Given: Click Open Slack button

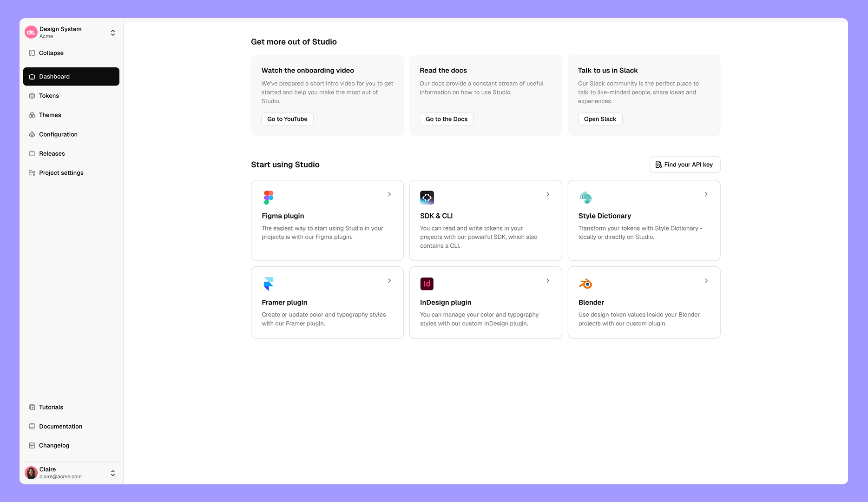Looking at the screenshot, I should [600, 119].
